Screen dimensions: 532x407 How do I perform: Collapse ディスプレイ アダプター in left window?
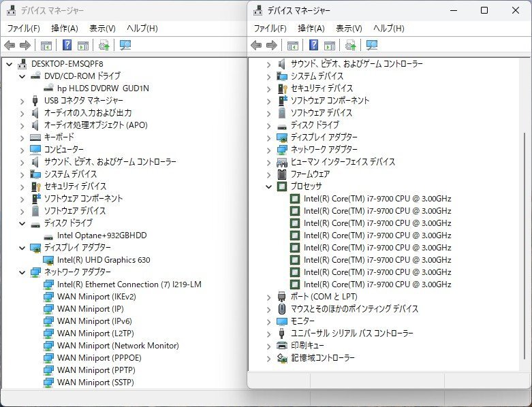click(x=22, y=248)
